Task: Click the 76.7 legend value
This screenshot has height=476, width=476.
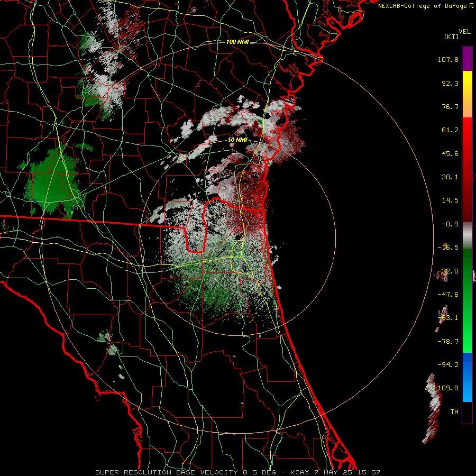Action: point(450,106)
